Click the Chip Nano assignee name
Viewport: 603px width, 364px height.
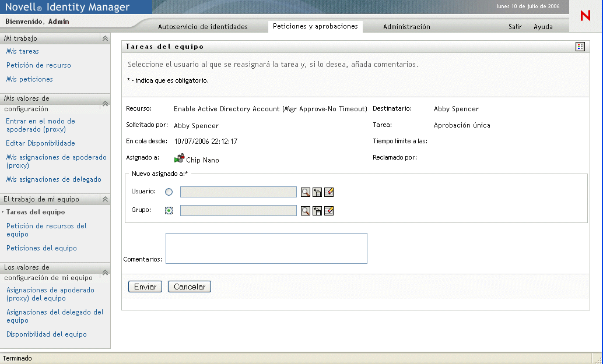203,160
